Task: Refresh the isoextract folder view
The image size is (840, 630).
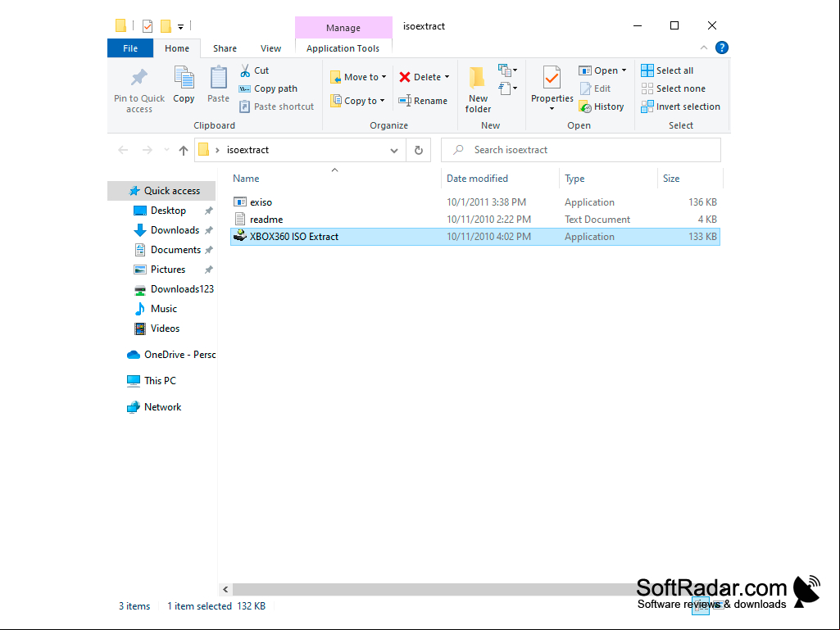Action: [x=419, y=151]
